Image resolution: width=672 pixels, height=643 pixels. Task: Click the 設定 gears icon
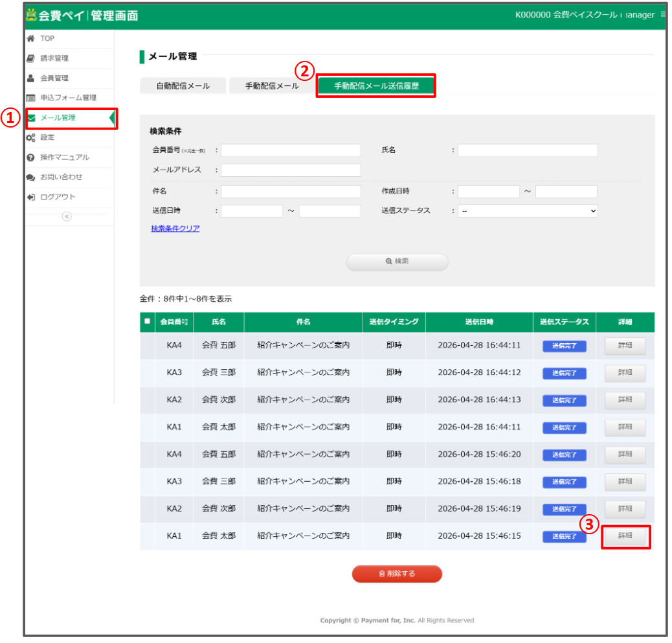[x=30, y=138]
